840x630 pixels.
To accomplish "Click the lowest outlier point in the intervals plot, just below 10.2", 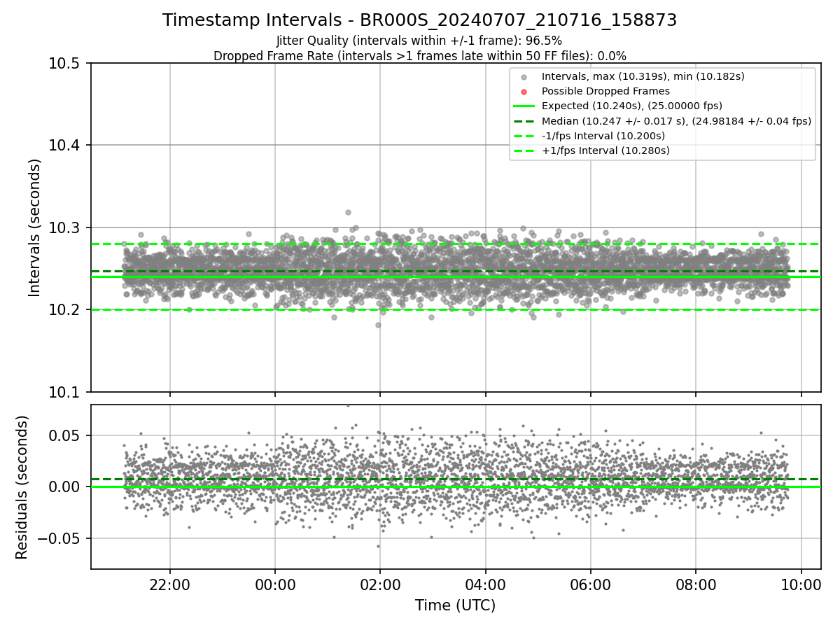I will click(x=378, y=325).
